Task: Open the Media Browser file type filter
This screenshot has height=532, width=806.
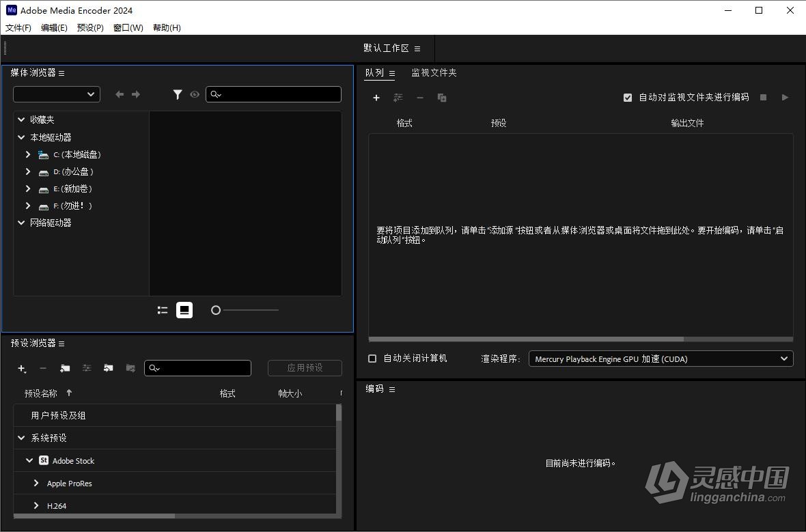Action: (x=178, y=94)
